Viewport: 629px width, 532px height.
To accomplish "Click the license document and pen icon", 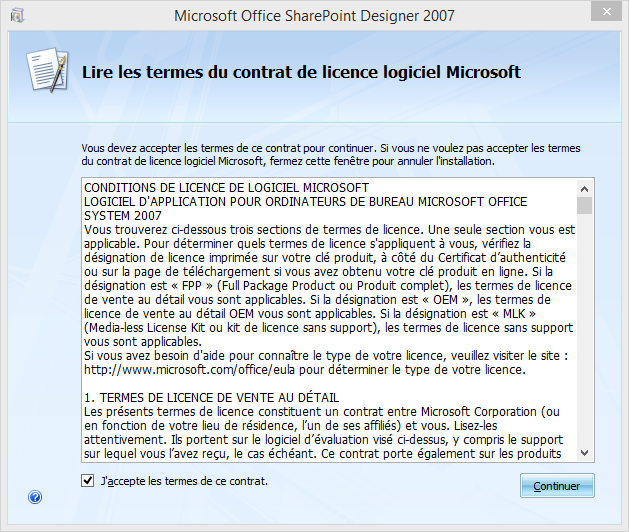I will [x=47, y=70].
